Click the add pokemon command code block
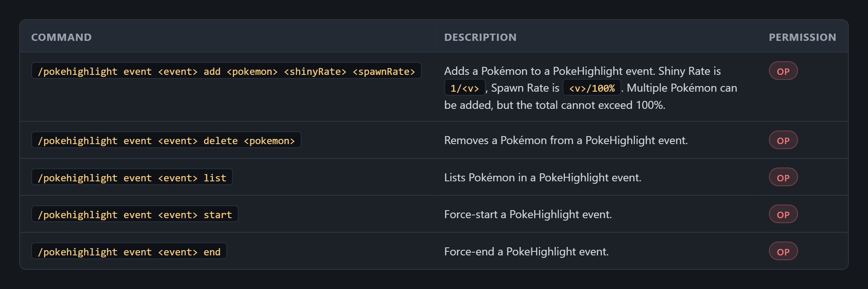The image size is (868, 289). point(226,71)
